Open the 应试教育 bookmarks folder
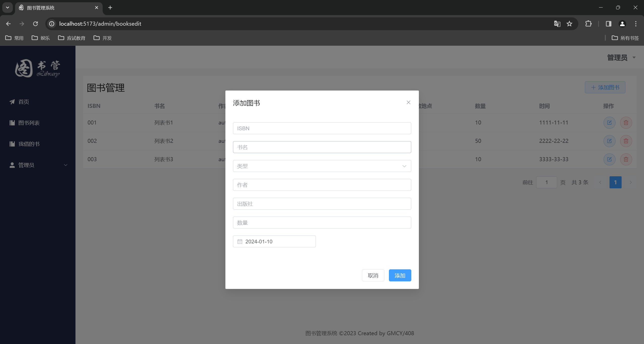The image size is (644, 344). (x=72, y=38)
